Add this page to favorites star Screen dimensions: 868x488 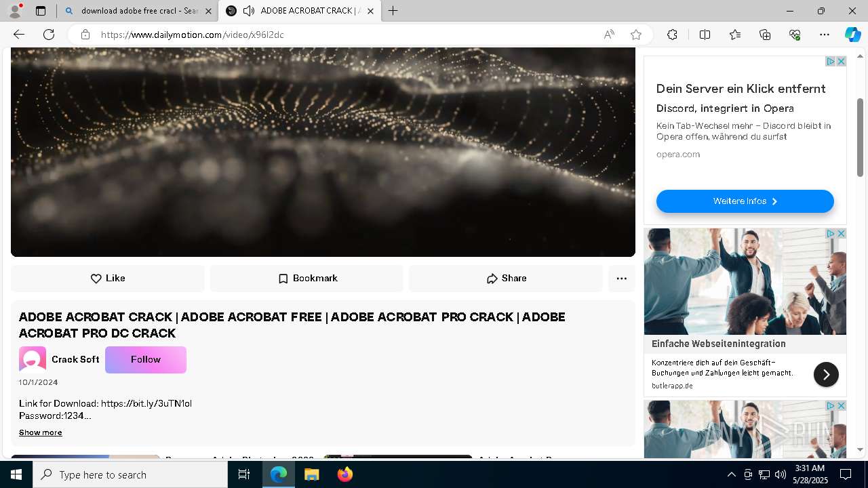click(636, 35)
